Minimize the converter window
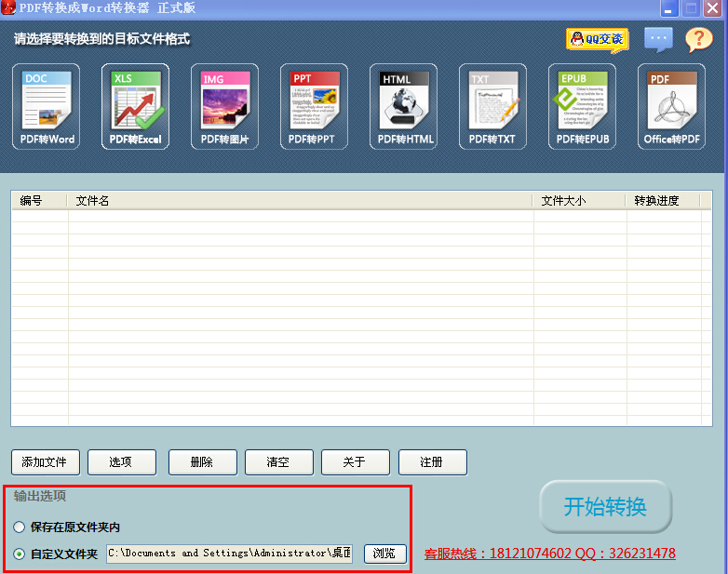Viewport: 728px width, 574px height. [668, 8]
